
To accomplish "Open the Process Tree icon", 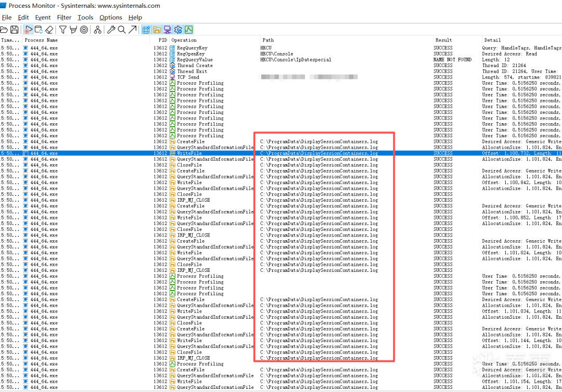I will pyautogui.click(x=98, y=30).
